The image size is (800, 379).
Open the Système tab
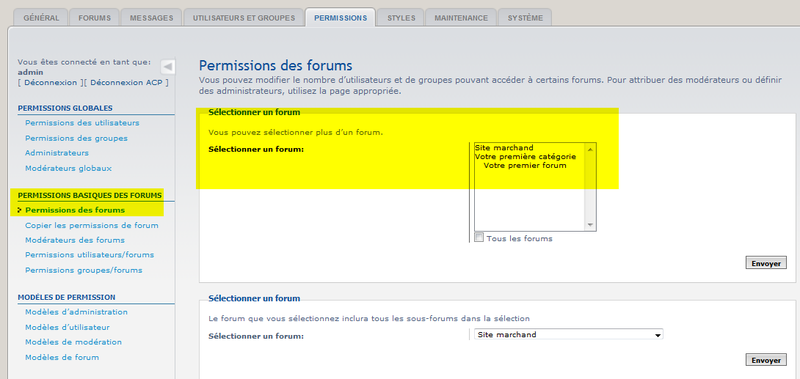pos(525,18)
